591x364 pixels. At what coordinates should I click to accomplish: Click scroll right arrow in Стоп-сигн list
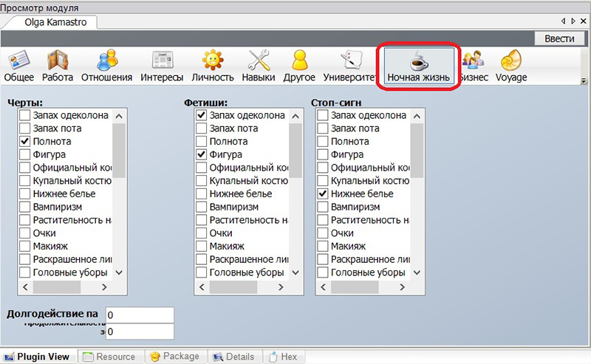point(402,287)
